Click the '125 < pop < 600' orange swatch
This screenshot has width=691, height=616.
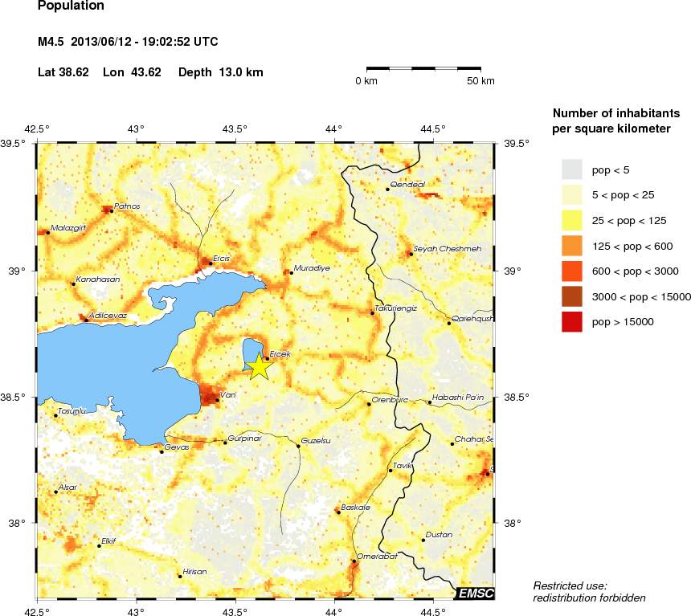tap(571, 245)
